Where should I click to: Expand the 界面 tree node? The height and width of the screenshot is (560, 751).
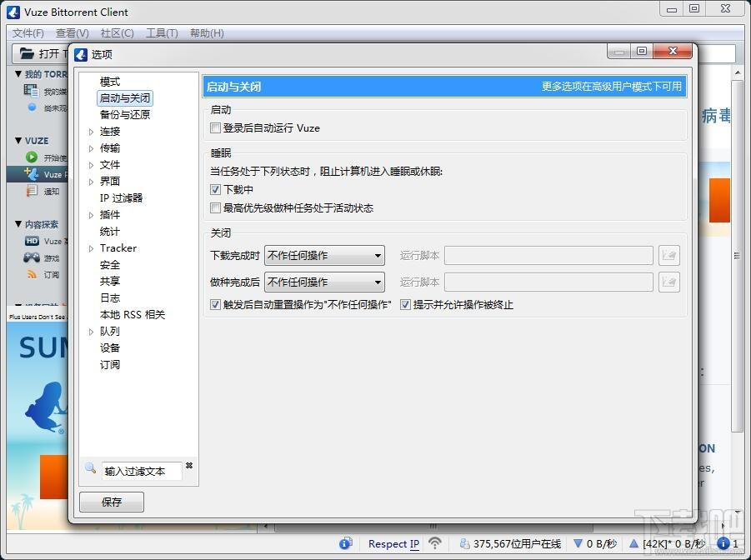click(x=91, y=182)
